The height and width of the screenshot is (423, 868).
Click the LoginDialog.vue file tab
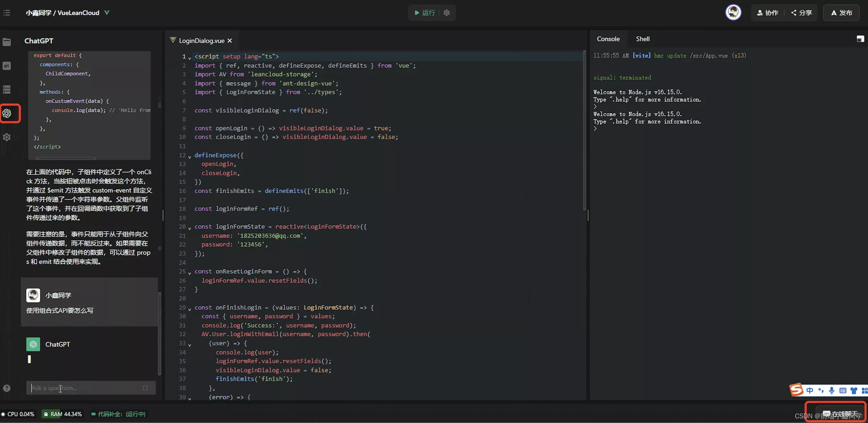[x=201, y=40]
